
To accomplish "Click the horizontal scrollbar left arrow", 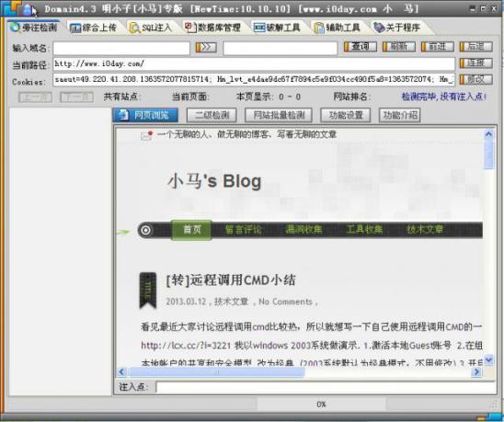I will tap(121, 371).
